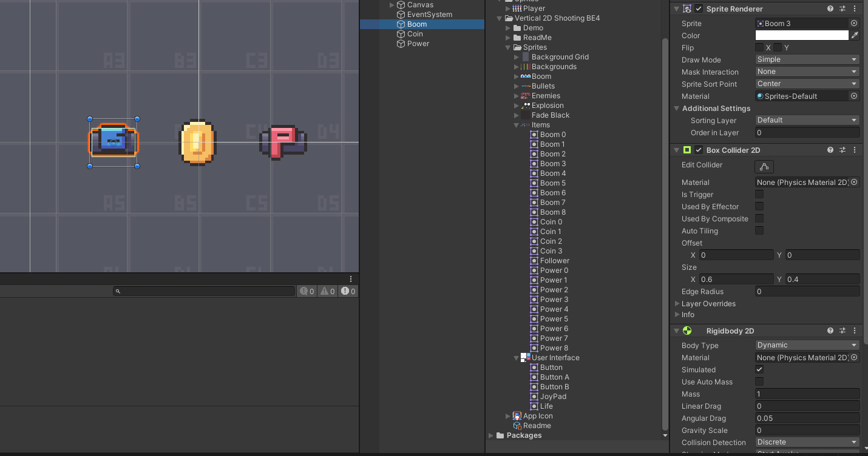868x456 pixels.
Task: Select the gold Coin sprite in Scene view
Action: pos(197,142)
